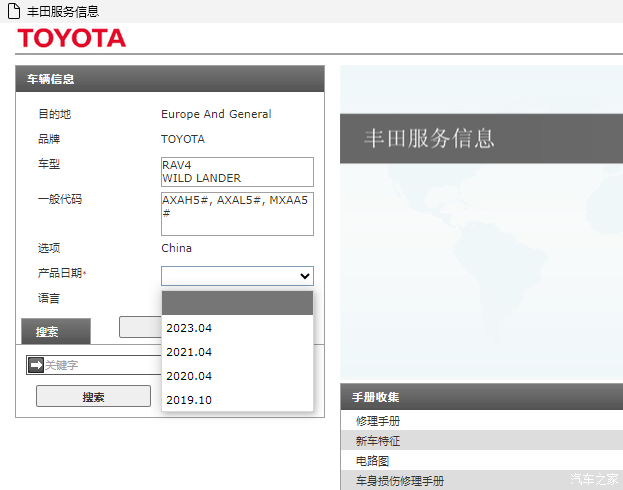Viewport: 623px width, 490px height.
Task: Click the red TOYOTA logo
Action: [x=71, y=39]
